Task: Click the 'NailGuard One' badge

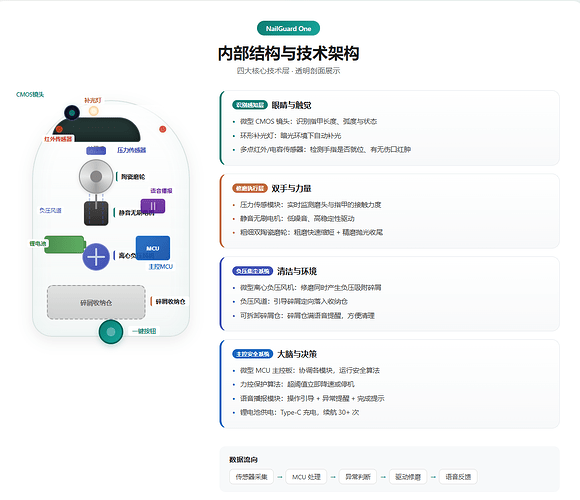Action: (289, 28)
